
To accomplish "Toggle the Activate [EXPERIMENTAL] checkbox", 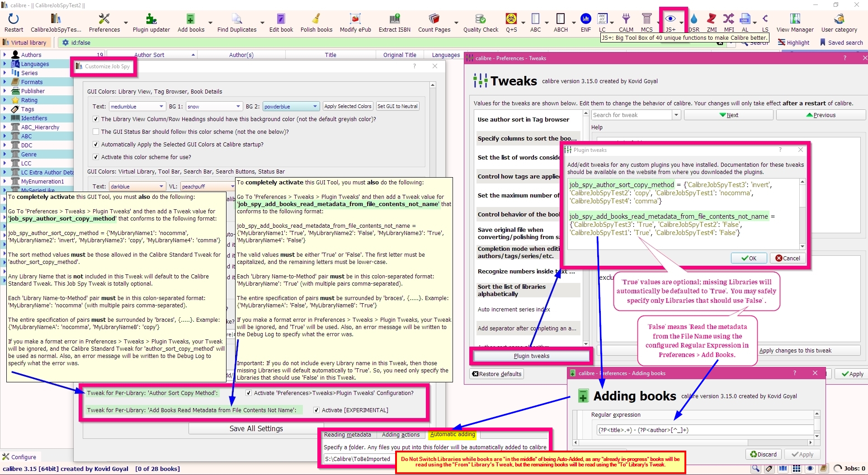I will [x=316, y=410].
